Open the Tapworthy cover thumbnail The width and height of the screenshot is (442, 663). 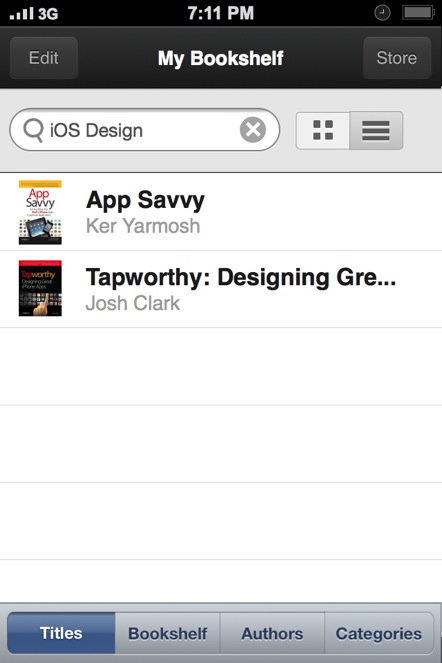tap(40, 288)
